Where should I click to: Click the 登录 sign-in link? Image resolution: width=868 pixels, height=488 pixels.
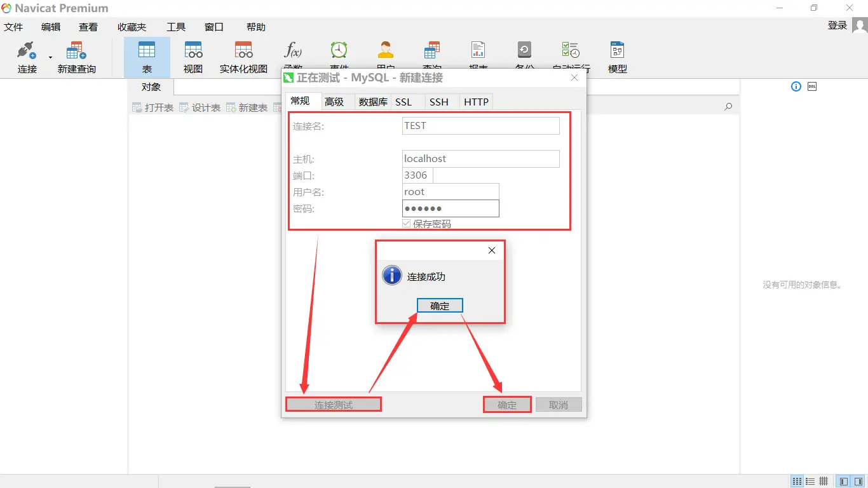click(837, 25)
